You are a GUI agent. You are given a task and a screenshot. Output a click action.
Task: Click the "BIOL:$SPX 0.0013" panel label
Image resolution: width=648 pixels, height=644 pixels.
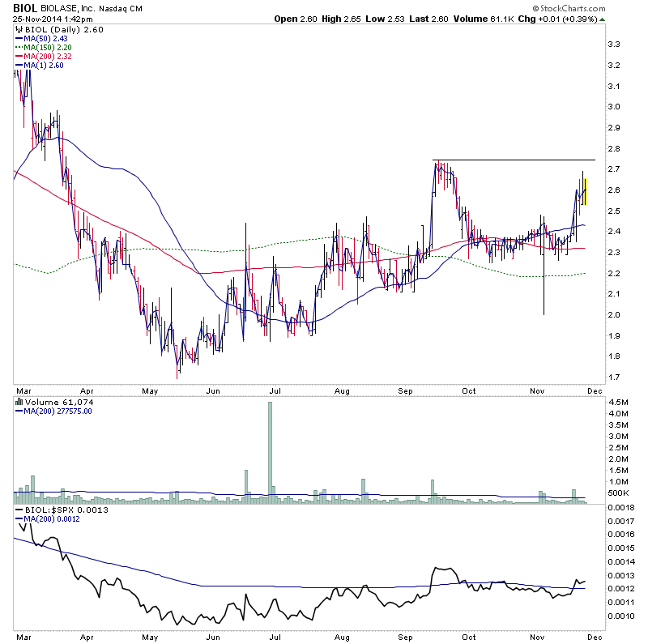coord(66,510)
